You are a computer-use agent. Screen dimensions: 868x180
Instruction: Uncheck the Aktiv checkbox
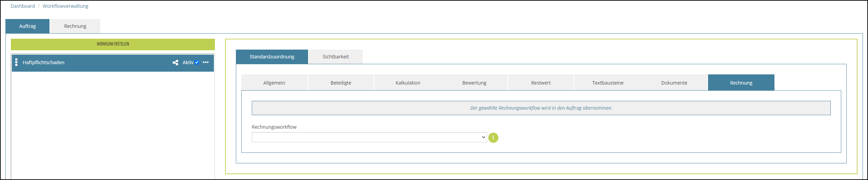pyautogui.click(x=197, y=62)
